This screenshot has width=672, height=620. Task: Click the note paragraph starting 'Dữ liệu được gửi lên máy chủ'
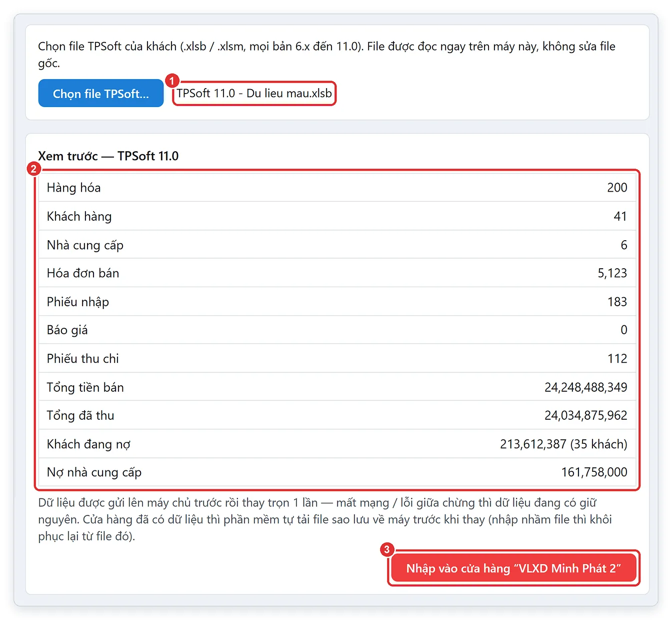[325, 519]
